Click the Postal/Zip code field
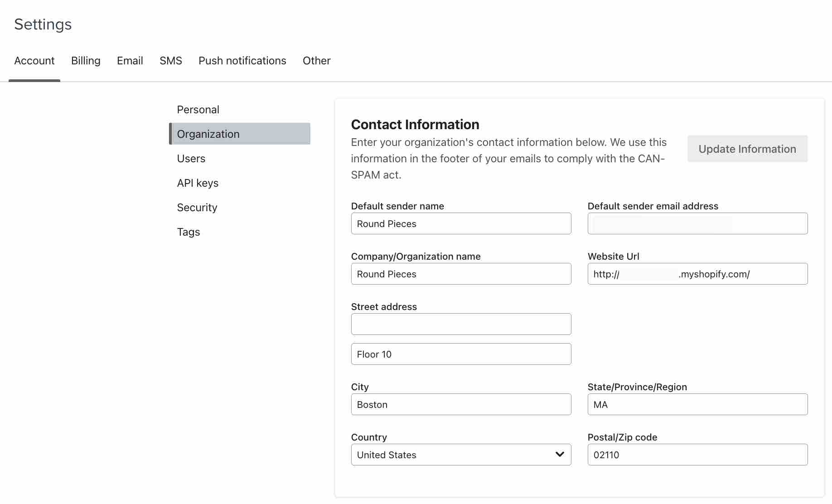The image size is (832, 504). 697,455
